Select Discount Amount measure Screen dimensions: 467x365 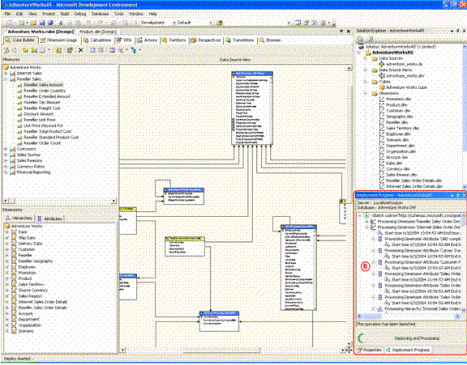pyautogui.click(x=39, y=114)
